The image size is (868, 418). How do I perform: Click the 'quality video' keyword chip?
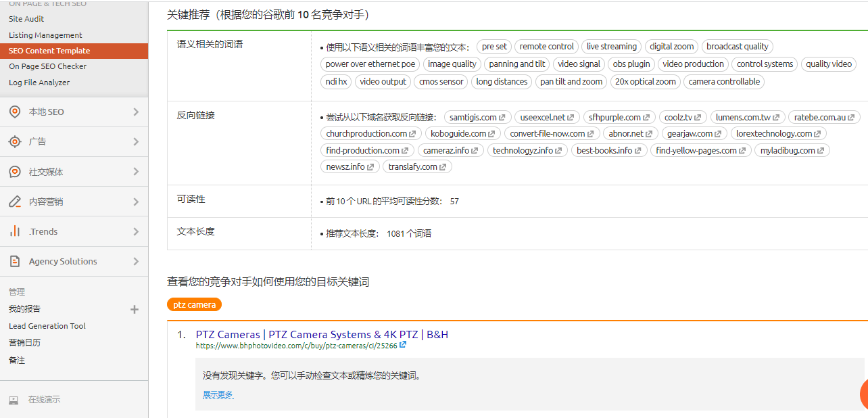click(828, 64)
